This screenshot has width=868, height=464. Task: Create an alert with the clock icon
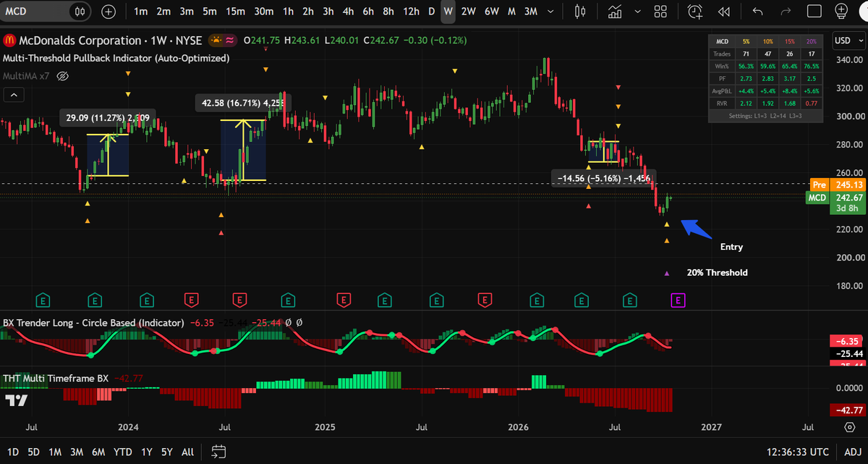click(x=695, y=12)
